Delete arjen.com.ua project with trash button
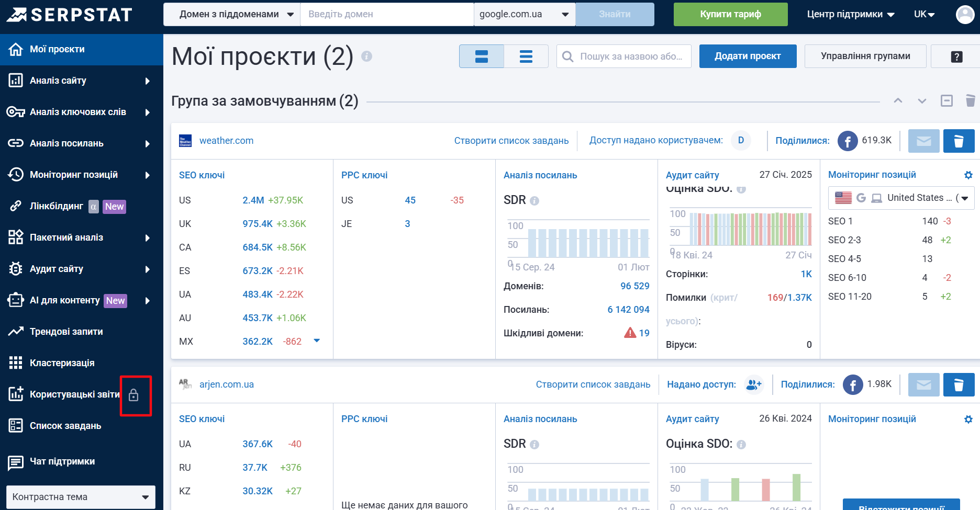This screenshot has width=980, height=510. 959,384
